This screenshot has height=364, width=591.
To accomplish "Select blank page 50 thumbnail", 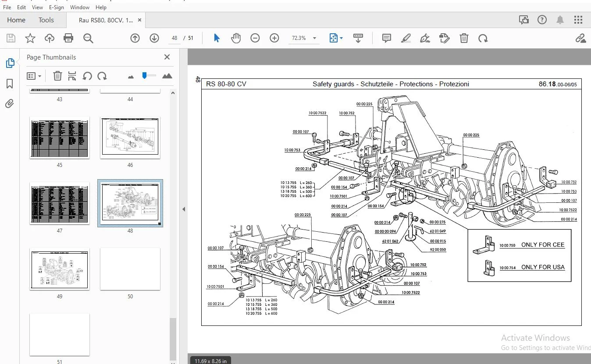I will tap(130, 269).
